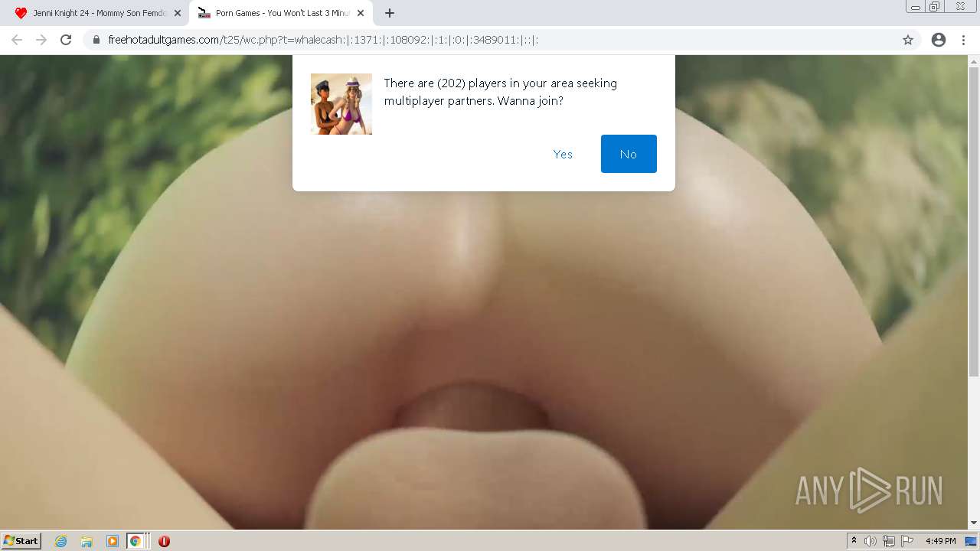Click the '(202) players in your area' text
Image resolution: width=980 pixels, height=551 pixels.
[508, 83]
